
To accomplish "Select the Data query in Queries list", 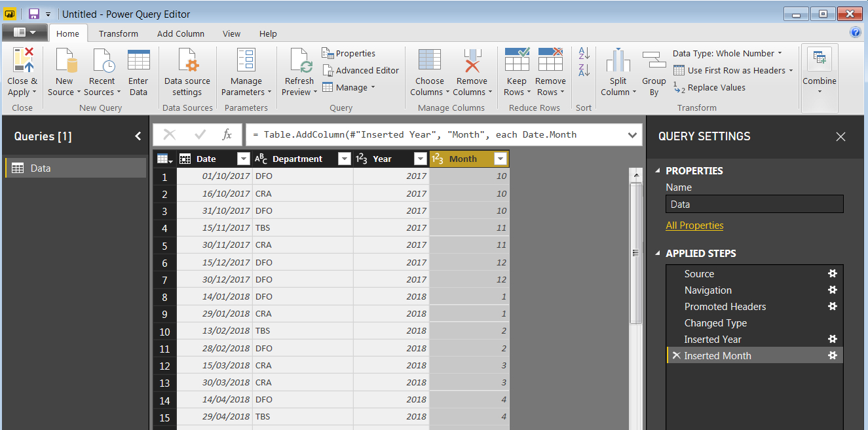I will click(x=75, y=168).
